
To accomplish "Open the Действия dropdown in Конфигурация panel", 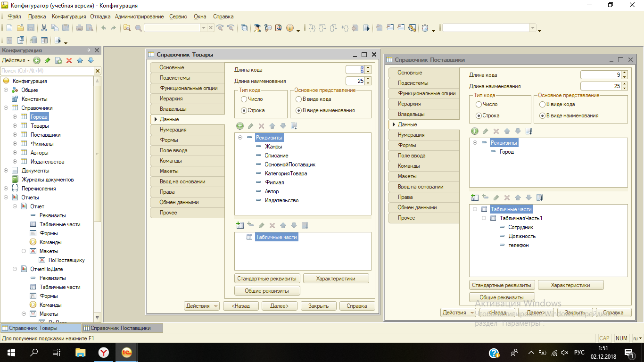I will click(x=16, y=60).
